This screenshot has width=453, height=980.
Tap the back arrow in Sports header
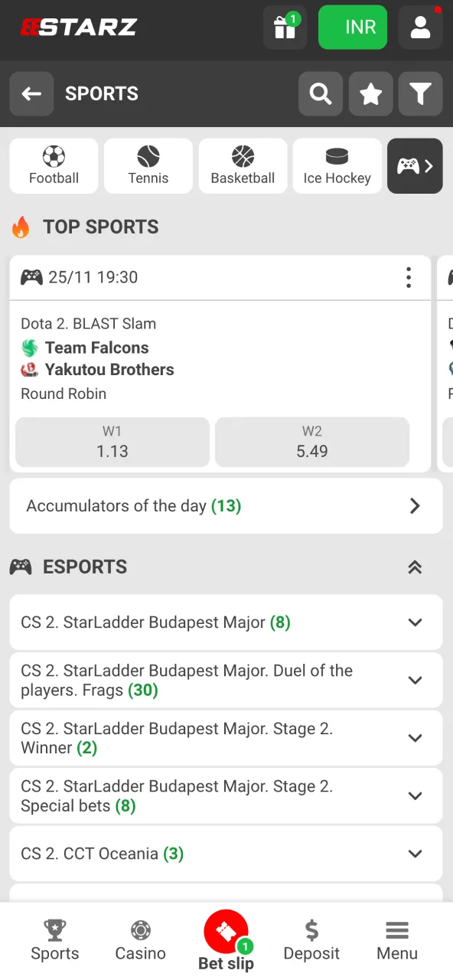tap(31, 93)
